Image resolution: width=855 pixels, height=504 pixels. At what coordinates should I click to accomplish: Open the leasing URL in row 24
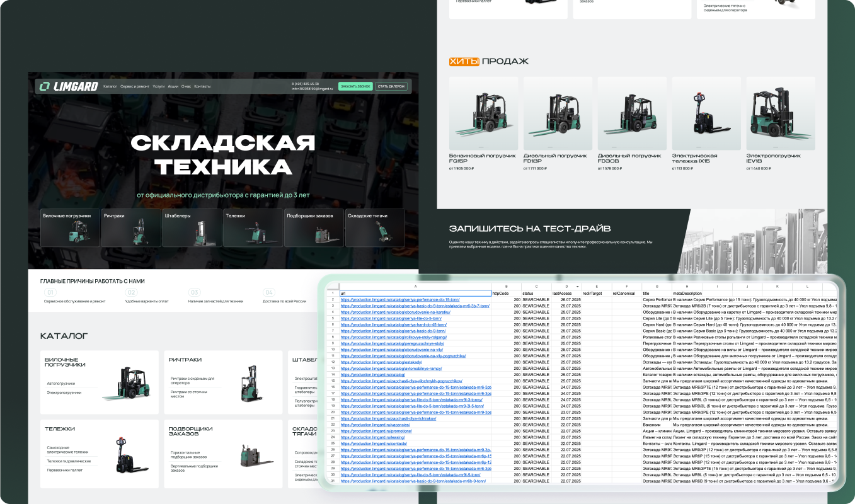pos(372,437)
